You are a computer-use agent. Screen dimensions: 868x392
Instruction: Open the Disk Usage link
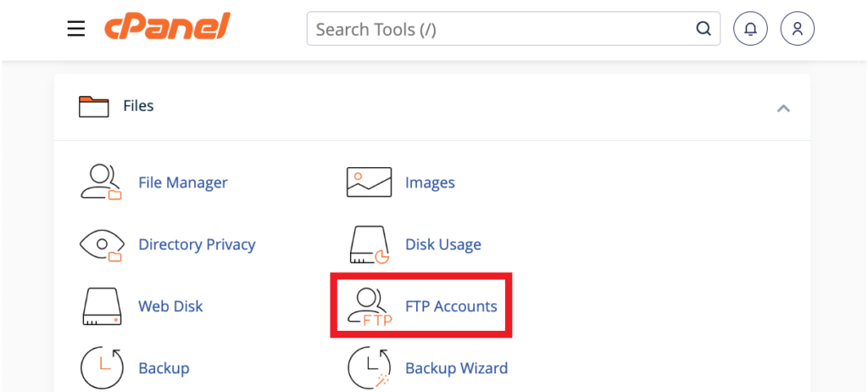pyautogui.click(x=442, y=244)
